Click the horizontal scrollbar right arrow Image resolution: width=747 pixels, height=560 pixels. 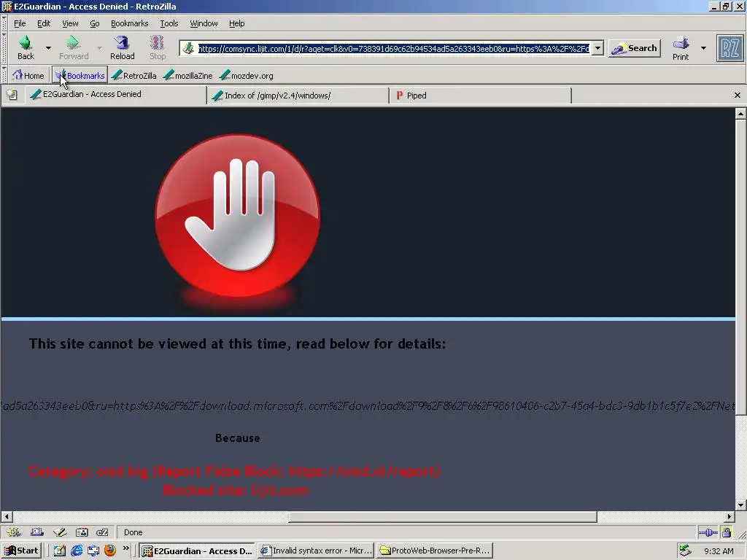coord(729,517)
